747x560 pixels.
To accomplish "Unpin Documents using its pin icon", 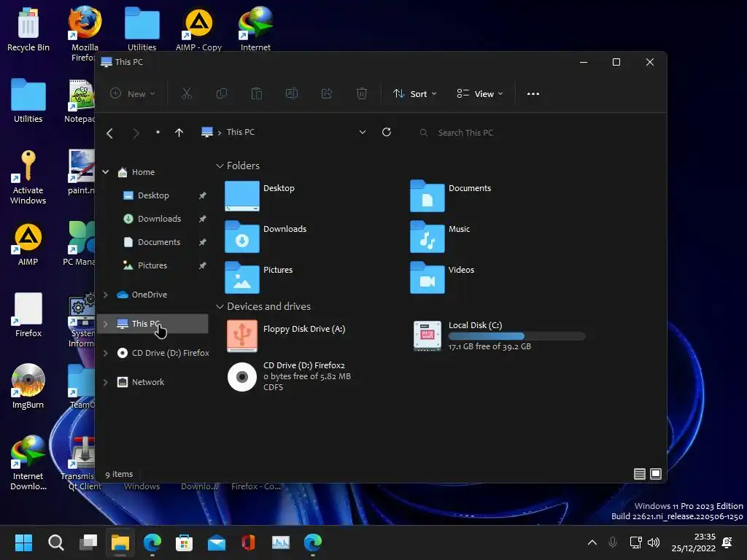I will (203, 242).
